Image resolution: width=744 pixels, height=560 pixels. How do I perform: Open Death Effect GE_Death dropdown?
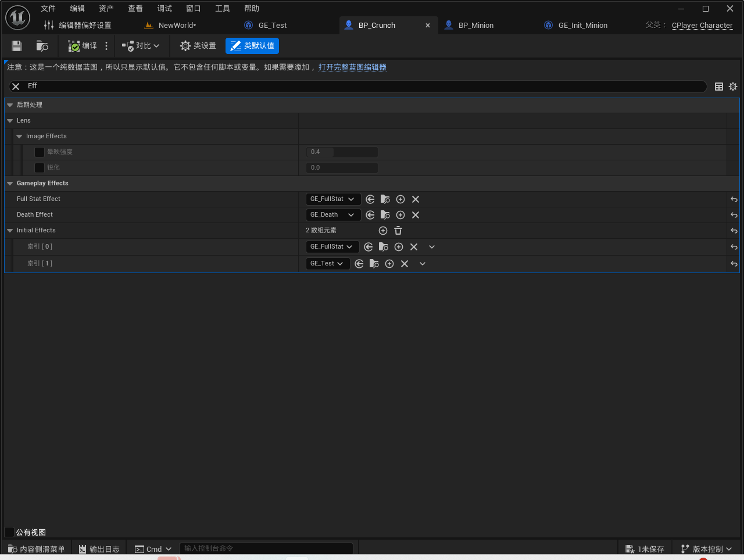click(333, 215)
